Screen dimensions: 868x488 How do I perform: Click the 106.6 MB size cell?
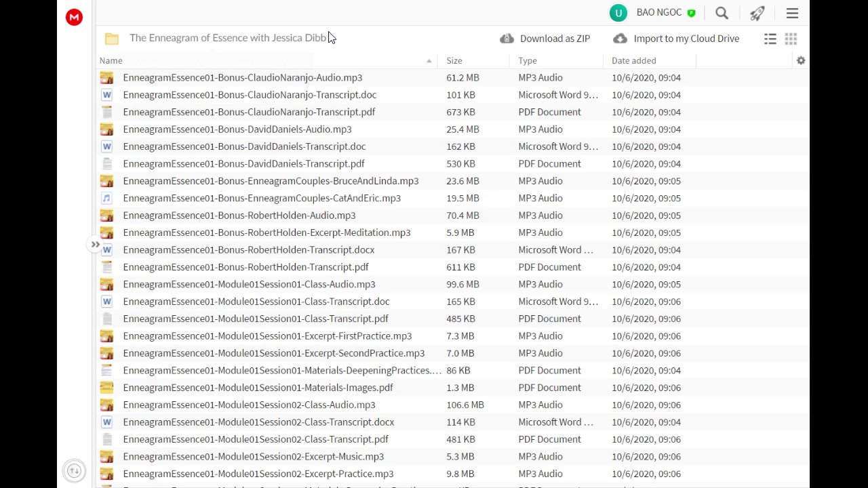tap(465, 405)
